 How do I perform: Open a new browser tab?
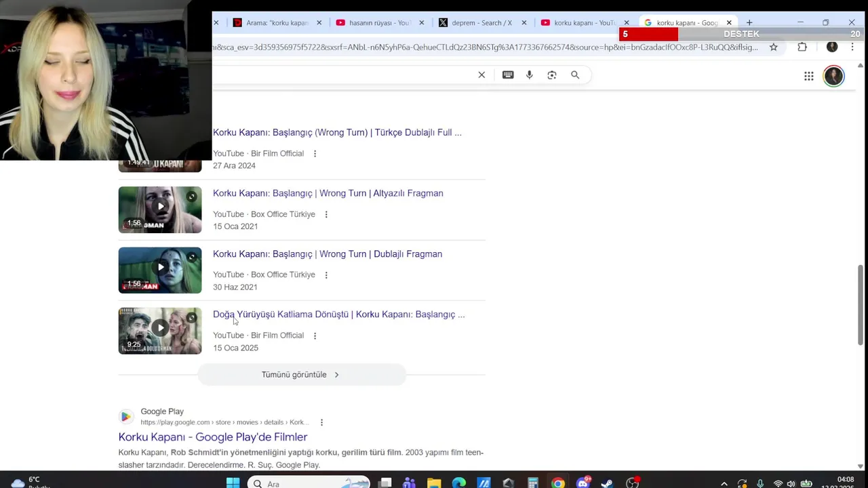(749, 22)
